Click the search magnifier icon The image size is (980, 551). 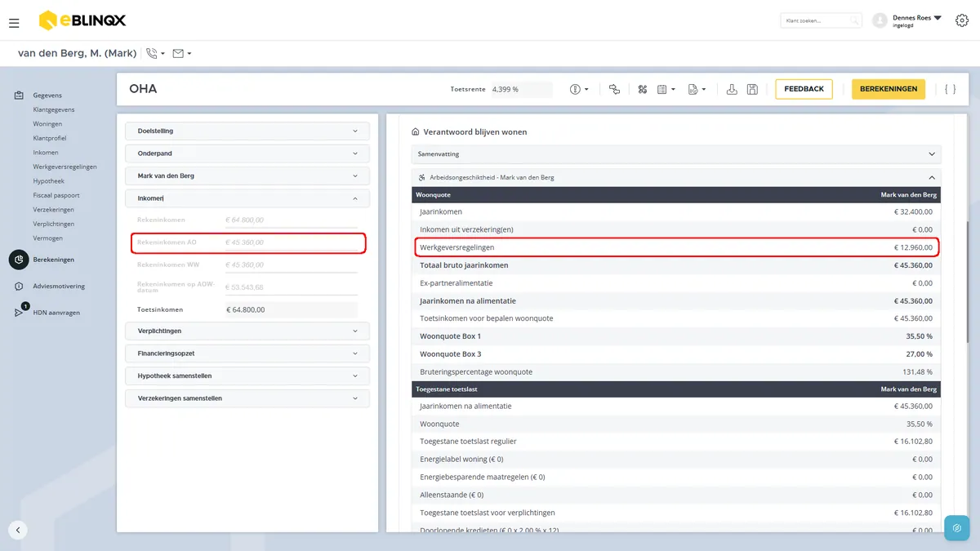tap(854, 20)
